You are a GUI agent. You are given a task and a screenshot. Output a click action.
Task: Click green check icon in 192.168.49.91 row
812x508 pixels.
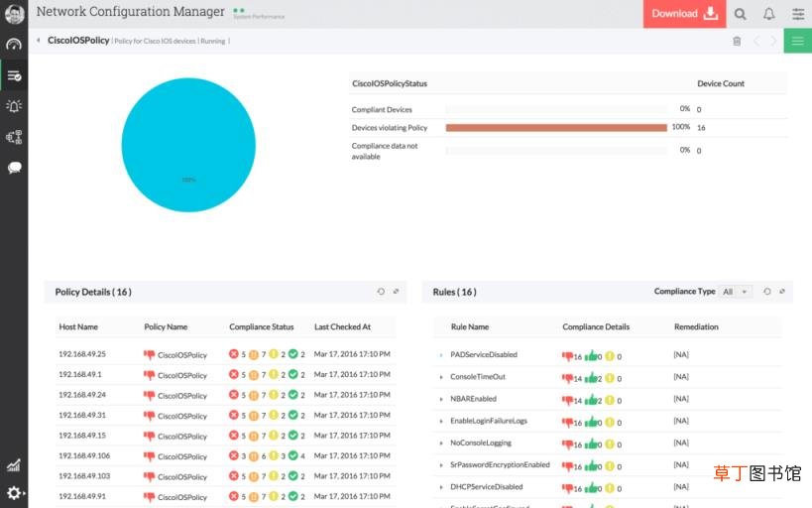point(293,496)
